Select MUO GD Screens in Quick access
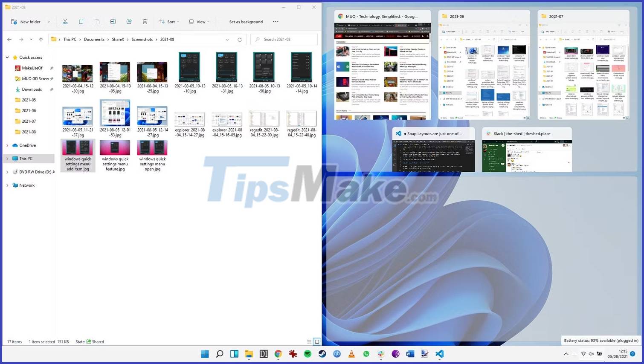644x364 pixels. coord(32,79)
